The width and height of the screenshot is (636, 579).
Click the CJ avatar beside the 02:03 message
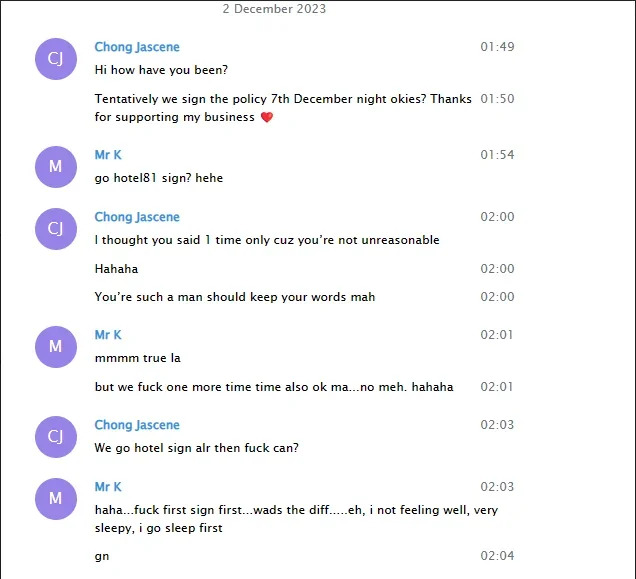pos(55,437)
